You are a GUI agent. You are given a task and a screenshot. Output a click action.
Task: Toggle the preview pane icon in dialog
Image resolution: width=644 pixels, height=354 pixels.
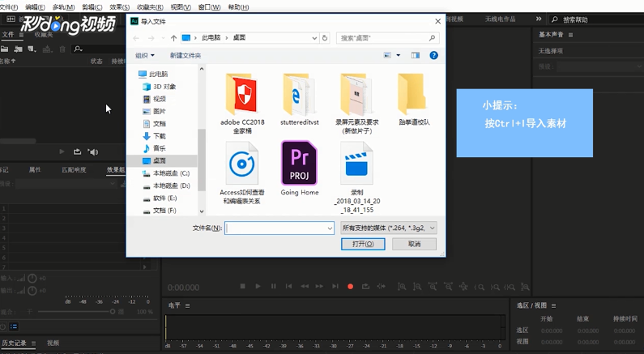(416, 55)
